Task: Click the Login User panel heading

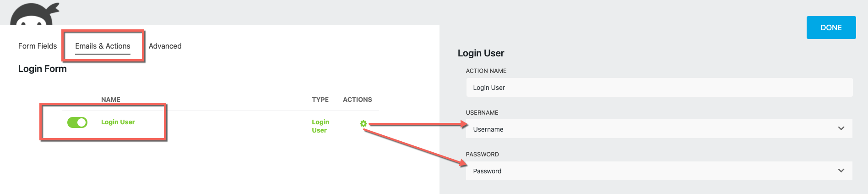Action: tap(481, 53)
